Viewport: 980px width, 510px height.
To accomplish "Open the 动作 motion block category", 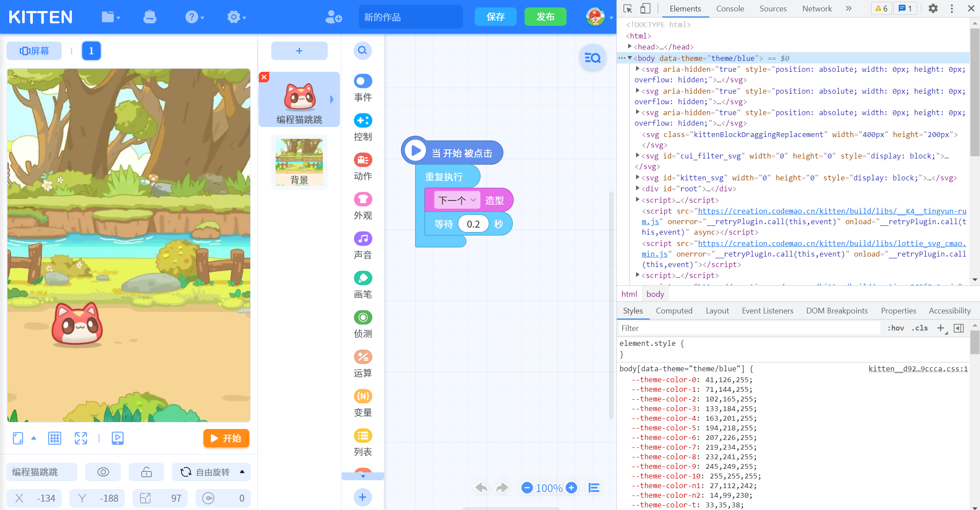I will (x=363, y=167).
